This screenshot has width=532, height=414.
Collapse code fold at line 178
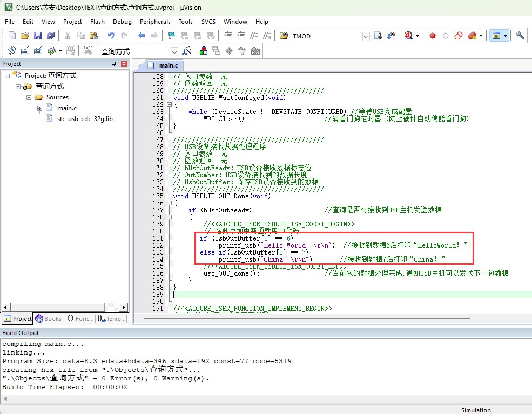[169, 217]
